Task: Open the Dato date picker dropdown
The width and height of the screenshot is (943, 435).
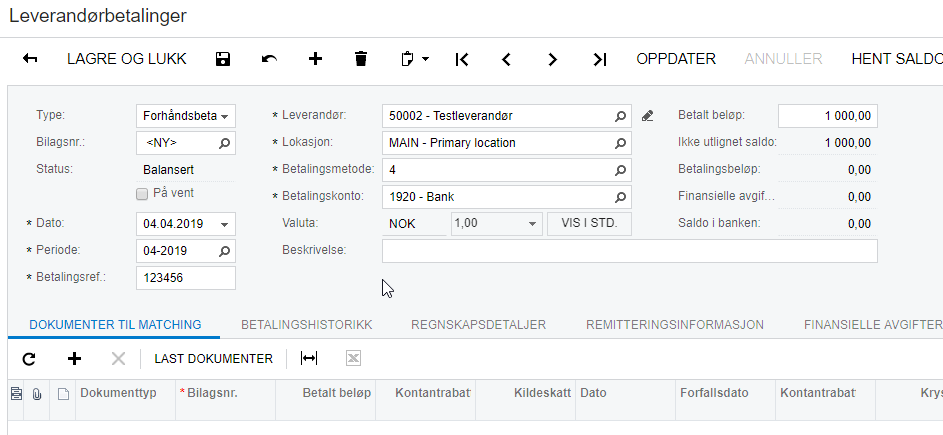Action: [224, 224]
